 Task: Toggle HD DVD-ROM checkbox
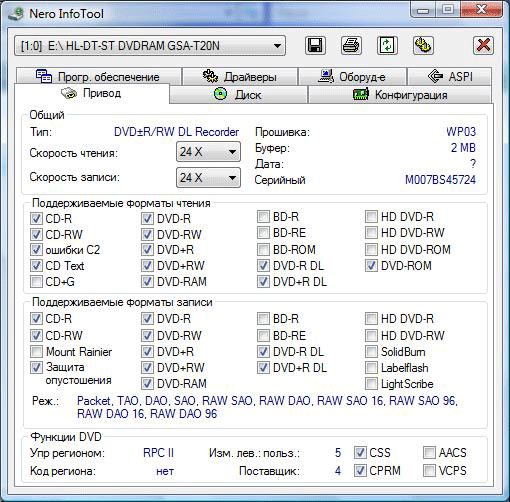click(371, 249)
